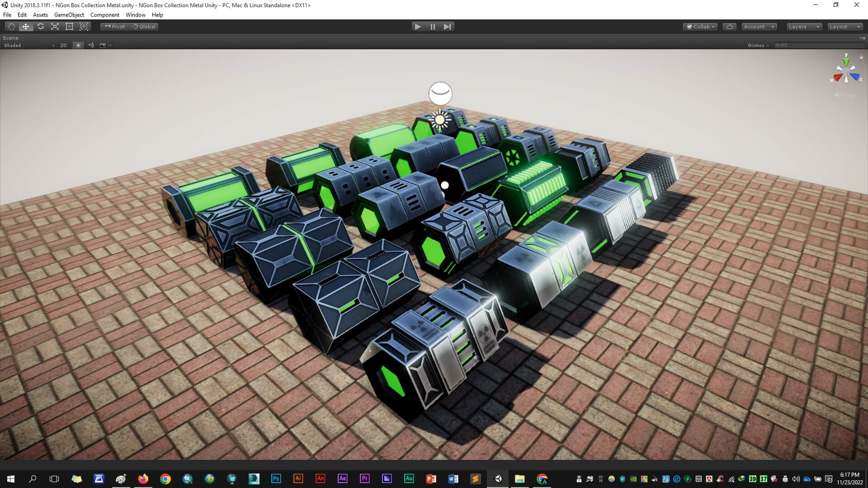Select the combined Transform tool
Image resolution: width=868 pixels, height=488 pixels.
[x=84, y=27]
